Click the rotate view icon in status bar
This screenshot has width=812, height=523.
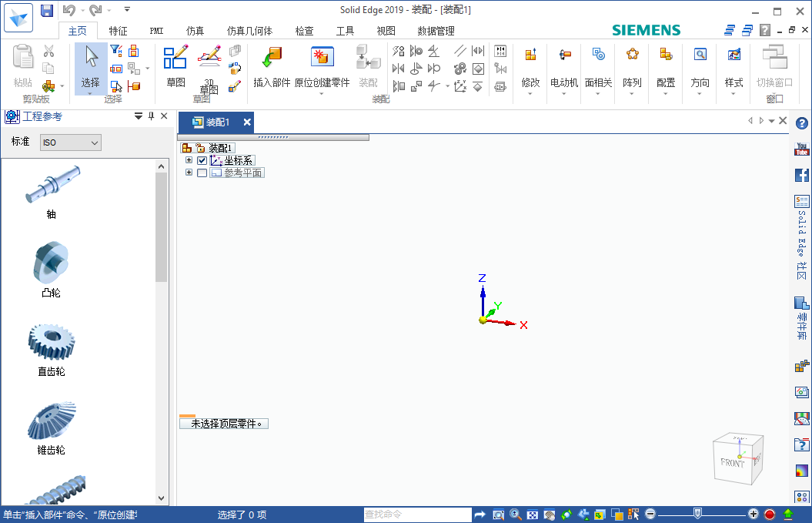click(566, 515)
